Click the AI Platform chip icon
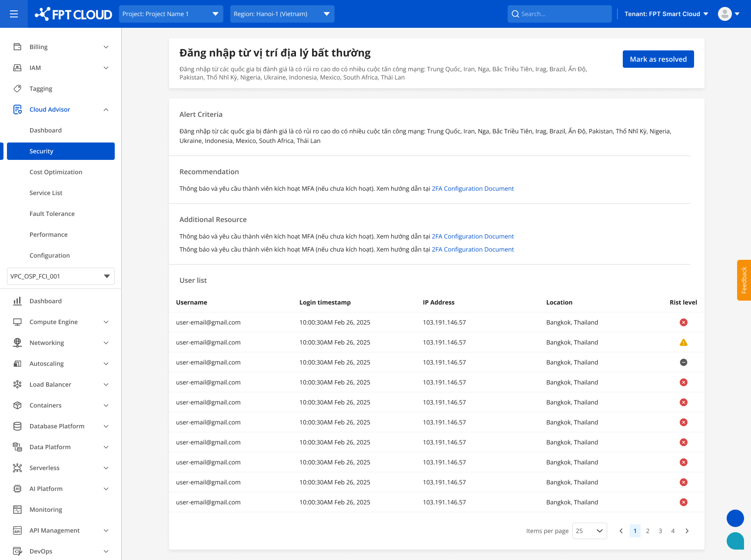751x560 pixels. pos(17,489)
